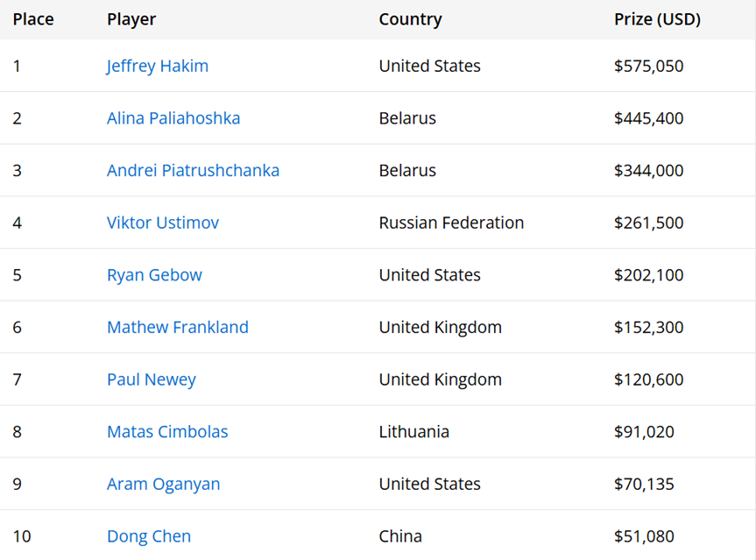Click the Player column header
Screen dimensions: 756x560
click(131, 19)
